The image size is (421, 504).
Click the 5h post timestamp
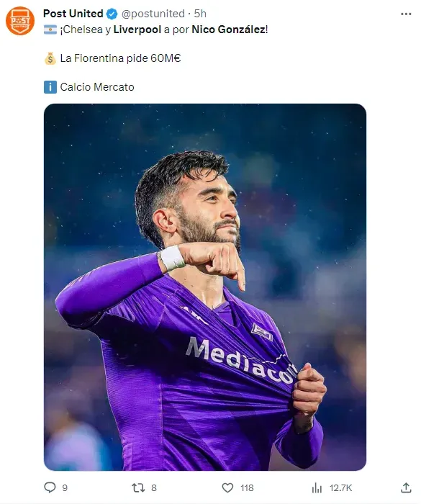(200, 14)
